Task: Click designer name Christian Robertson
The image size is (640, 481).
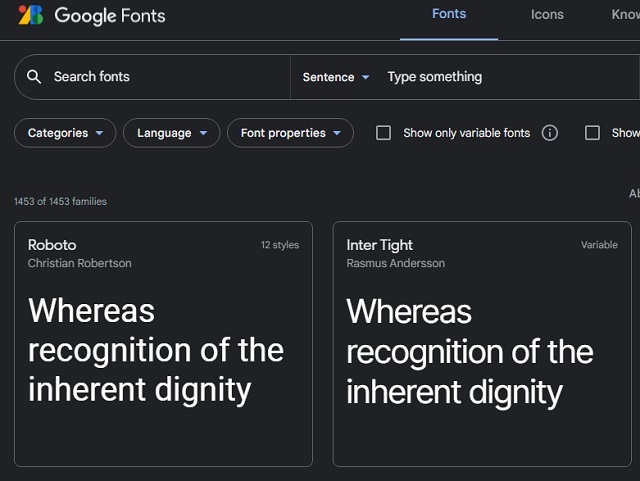Action: (x=80, y=263)
